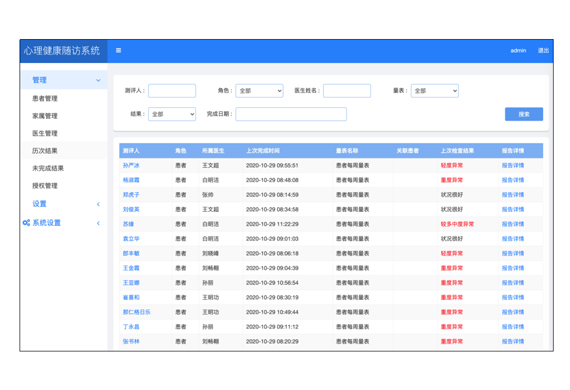Focus the 完成日期 date field
The width and height of the screenshot is (570, 390).
(291, 114)
